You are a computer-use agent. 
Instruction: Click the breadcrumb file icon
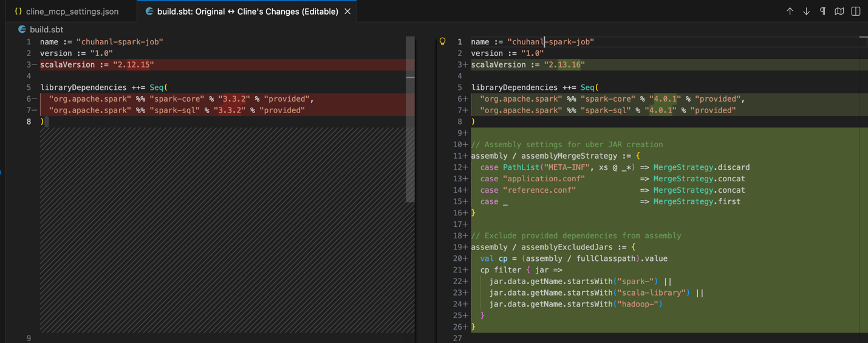(22, 29)
